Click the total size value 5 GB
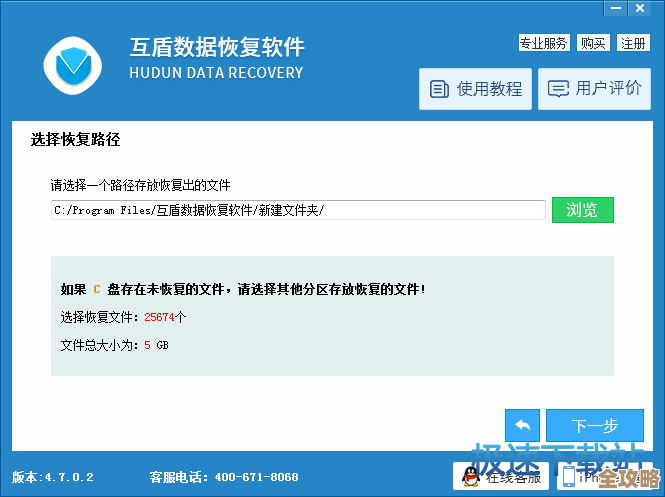 pos(156,345)
